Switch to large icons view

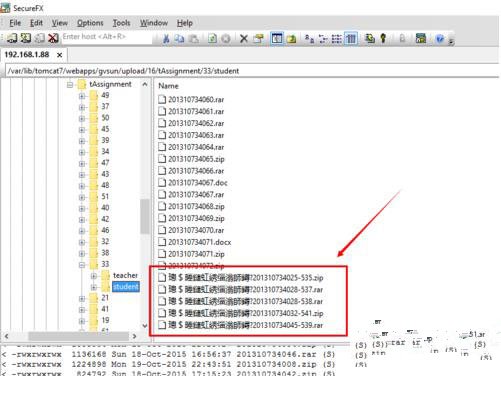point(309,39)
